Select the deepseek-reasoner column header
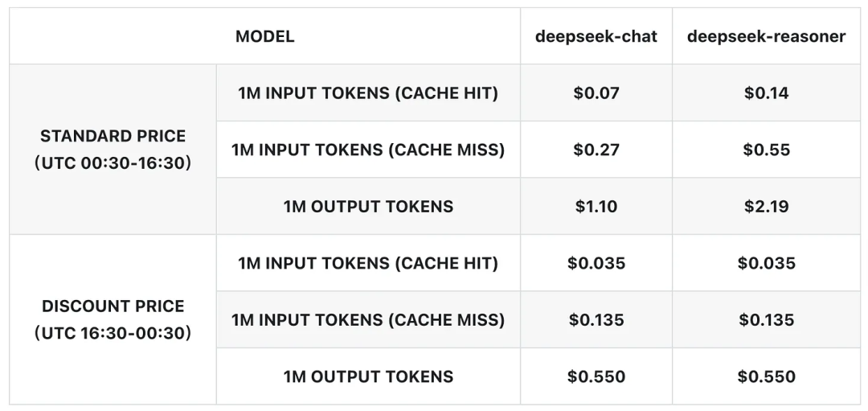 (766, 36)
